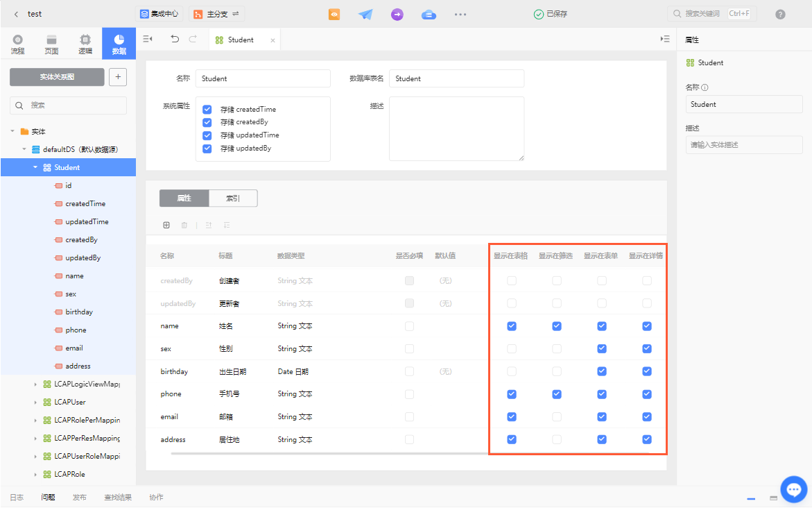Open data type Date 日期 for birthday

293,372
